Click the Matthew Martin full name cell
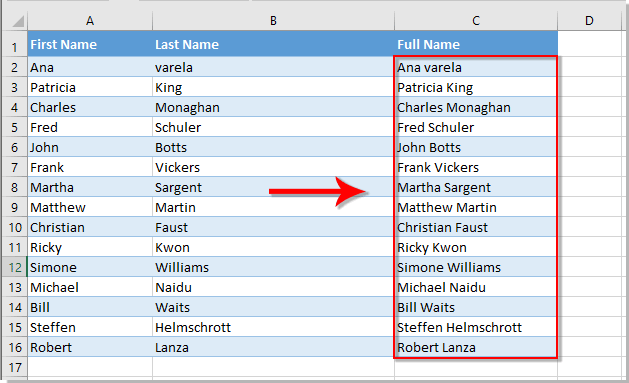 [x=476, y=207]
